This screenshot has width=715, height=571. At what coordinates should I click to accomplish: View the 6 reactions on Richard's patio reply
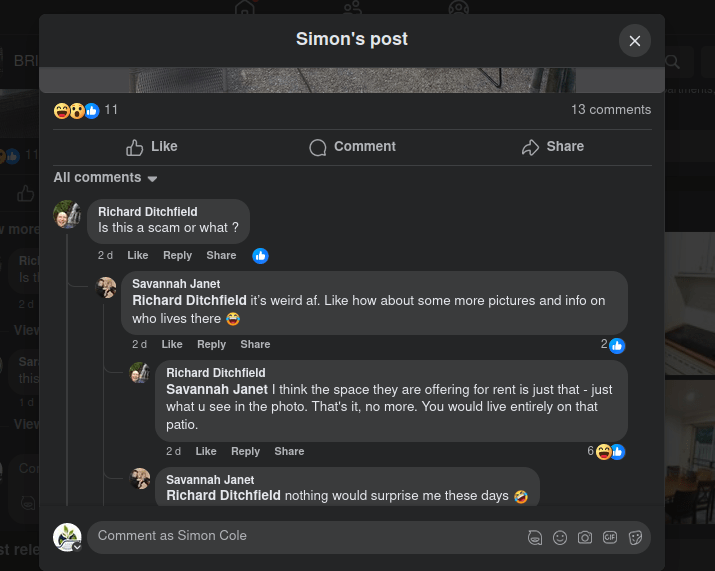click(606, 452)
